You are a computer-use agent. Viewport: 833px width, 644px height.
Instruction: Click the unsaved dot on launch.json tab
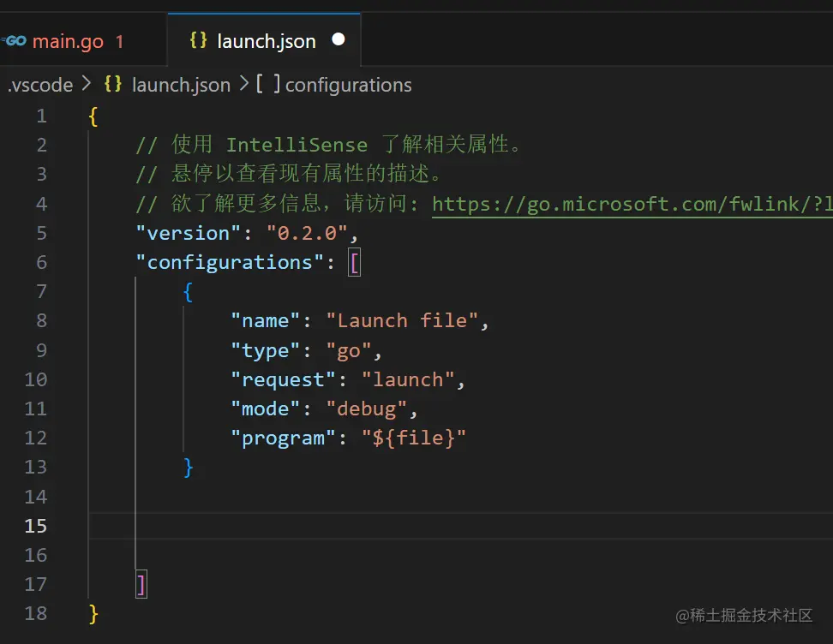tap(338, 39)
